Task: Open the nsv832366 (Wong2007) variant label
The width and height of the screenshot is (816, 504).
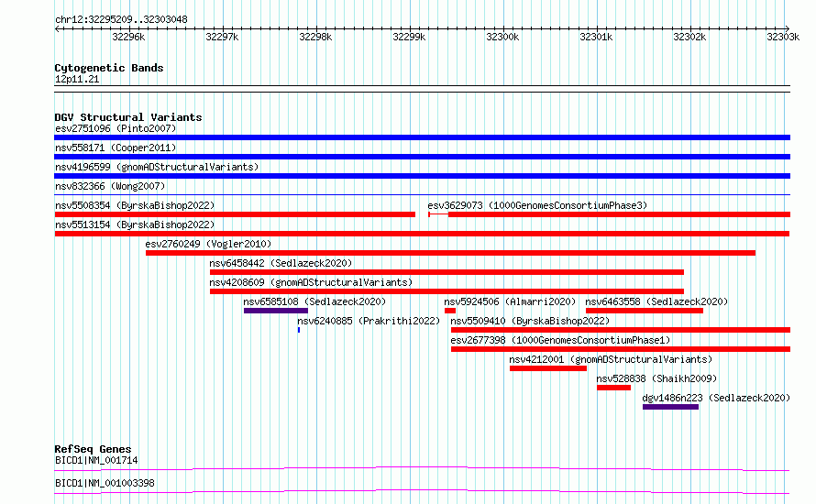Action: [x=110, y=186]
